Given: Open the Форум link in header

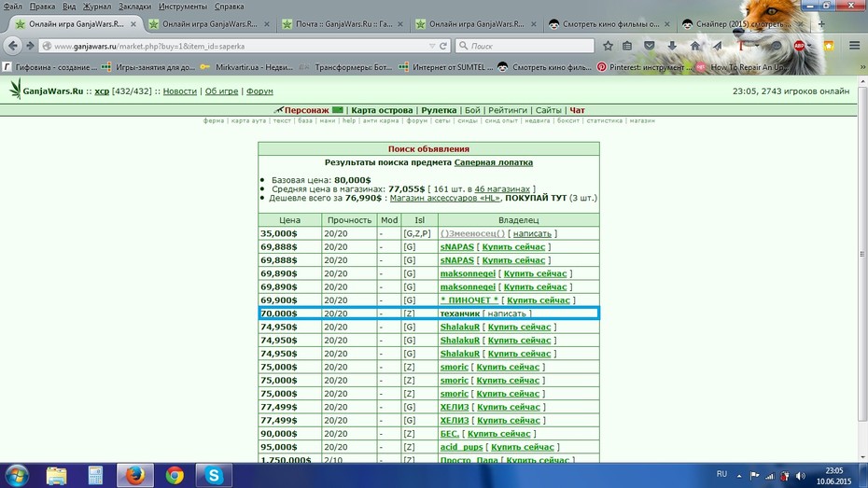Looking at the screenshot, I should pyautogui.click(x=259, y=91).
